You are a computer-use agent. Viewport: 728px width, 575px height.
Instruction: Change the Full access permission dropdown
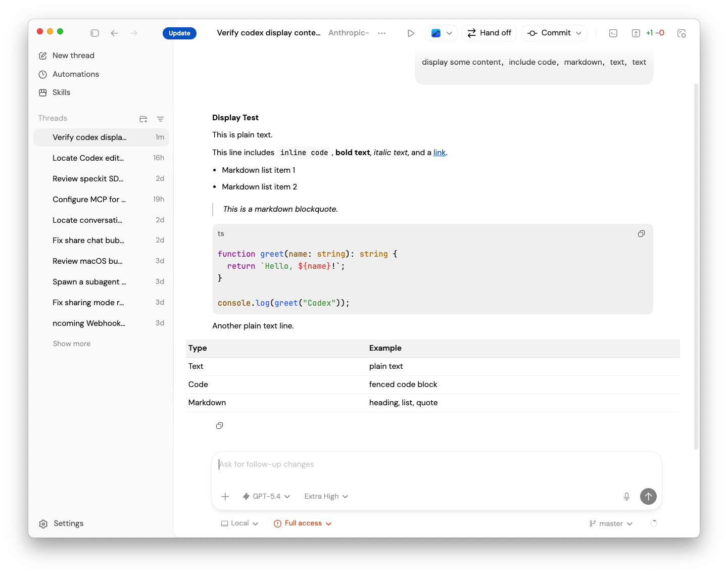(x=303, y=523)
